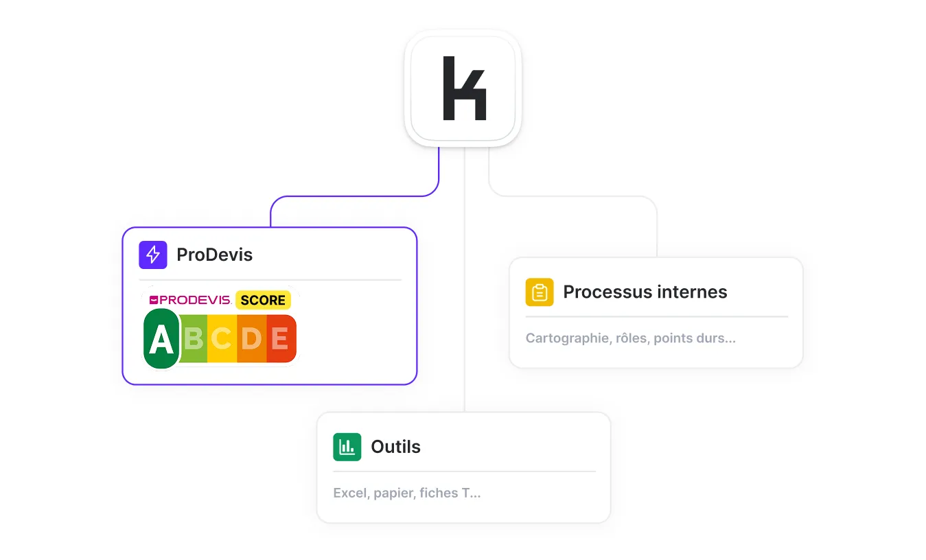Click the Outils card title
This screenshot has height=560, width=926.
[396, 447]
